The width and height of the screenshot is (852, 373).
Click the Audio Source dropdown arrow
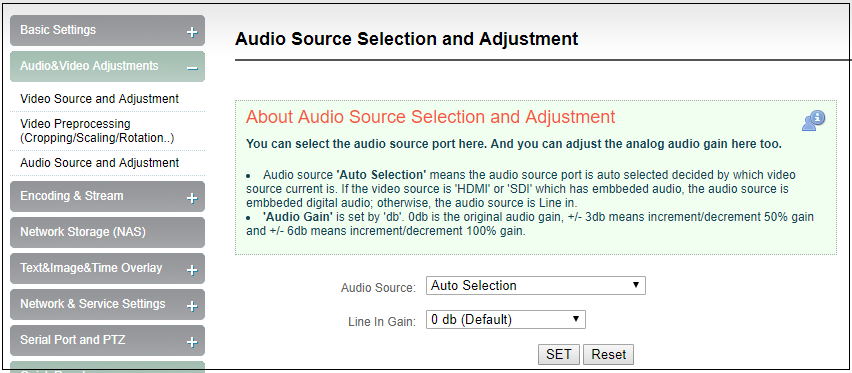635,285
